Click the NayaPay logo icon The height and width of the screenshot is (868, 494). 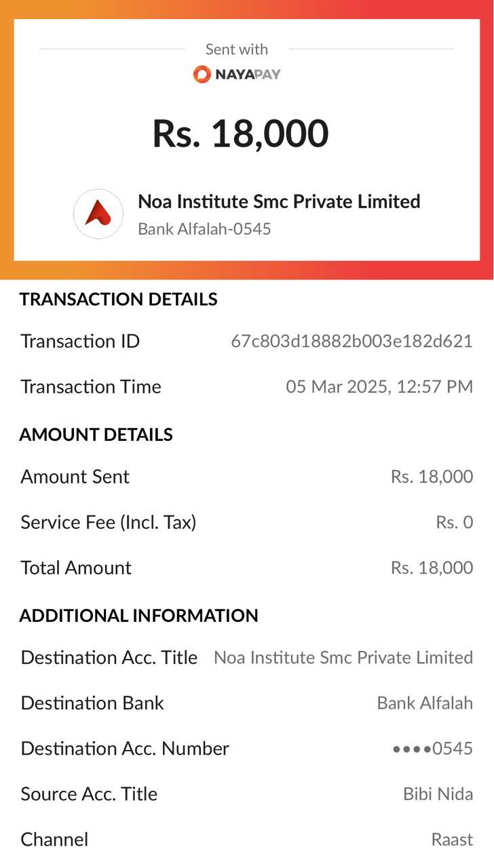pos(202,75)
